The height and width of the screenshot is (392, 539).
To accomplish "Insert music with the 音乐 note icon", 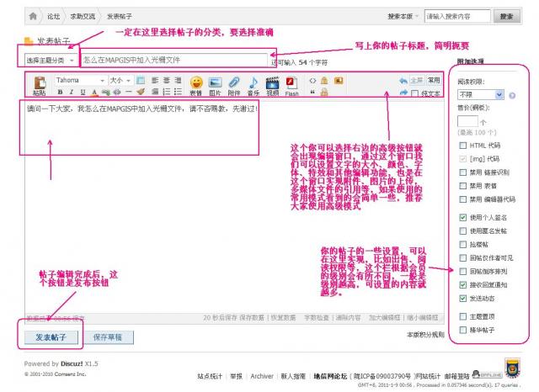I will click(253, 83).
